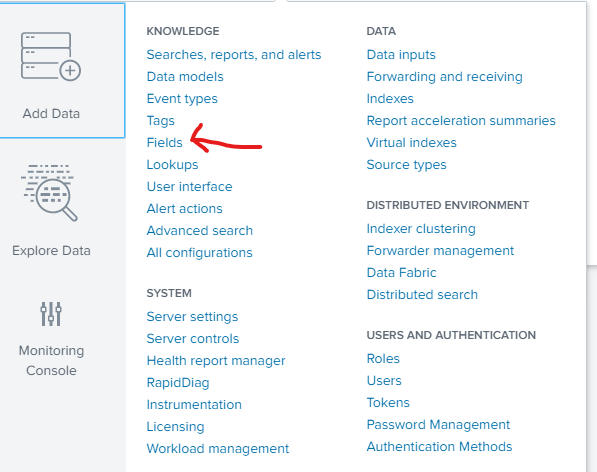Go to Searches, reports, and alerts
This screenshot has height=472, width=597.
(x=234, y=55)
